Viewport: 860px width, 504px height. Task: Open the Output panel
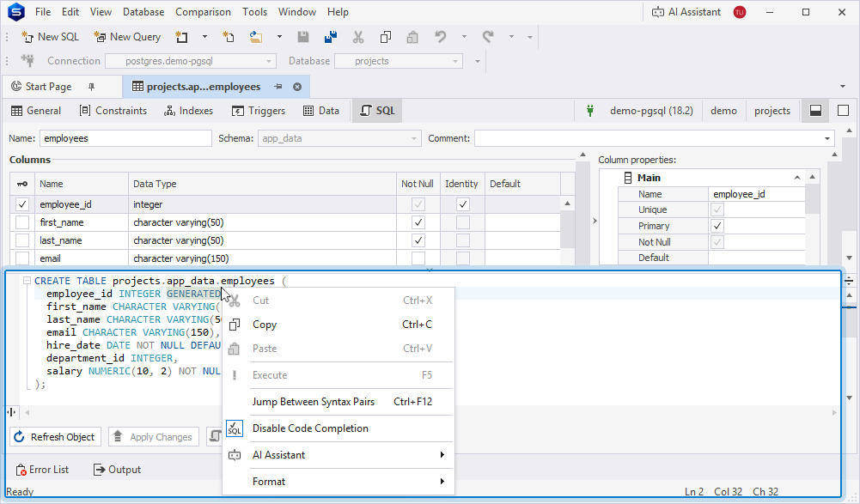pyautogui.click(x=117, y=470)
